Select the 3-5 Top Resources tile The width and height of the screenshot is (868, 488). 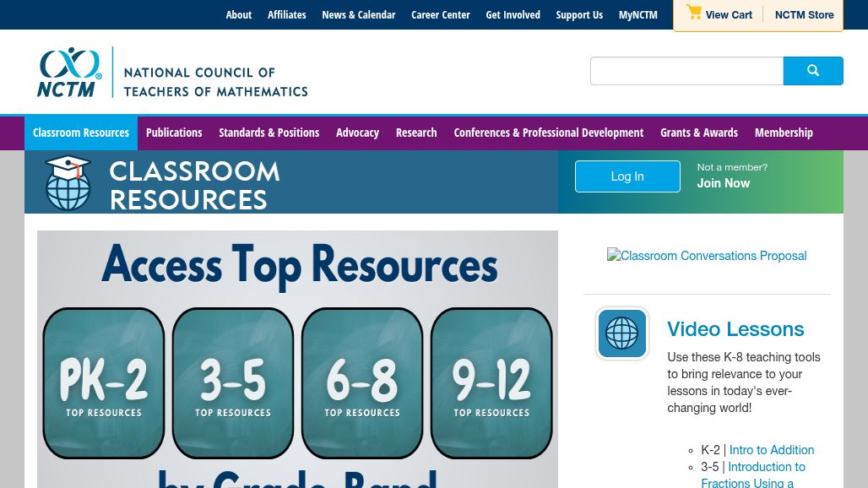[x=233, y=382]
